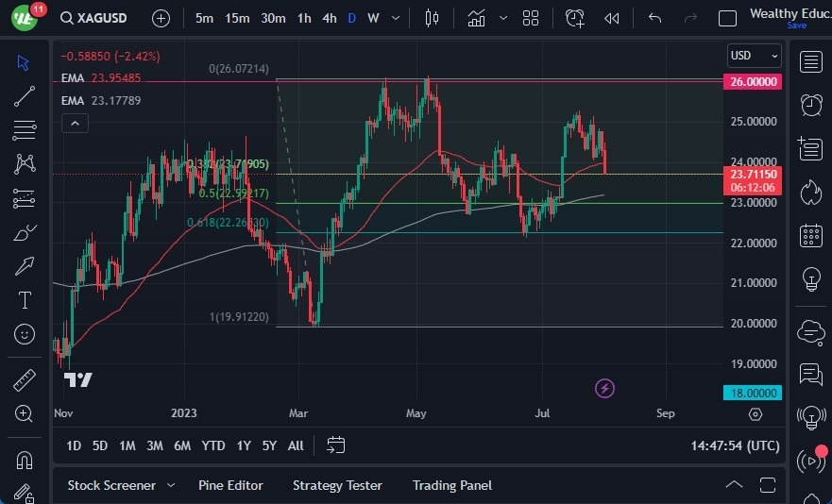Click the undo arrow

(654, 18)
